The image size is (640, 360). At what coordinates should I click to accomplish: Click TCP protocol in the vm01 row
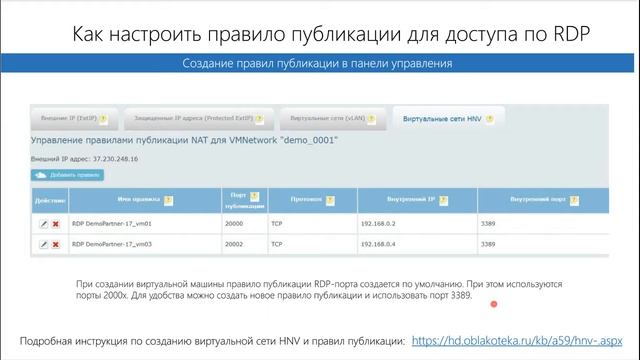point(277,224)
